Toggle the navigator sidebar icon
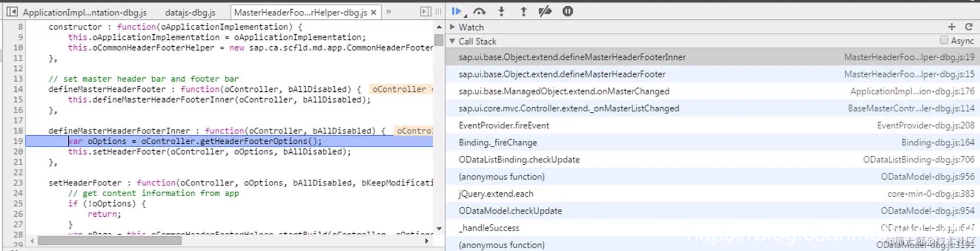Screen dimensions: 980x251 click(x=12, y=11)
